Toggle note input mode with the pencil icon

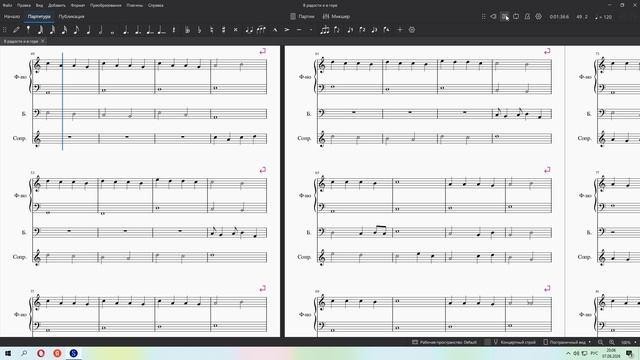[16, 29]
